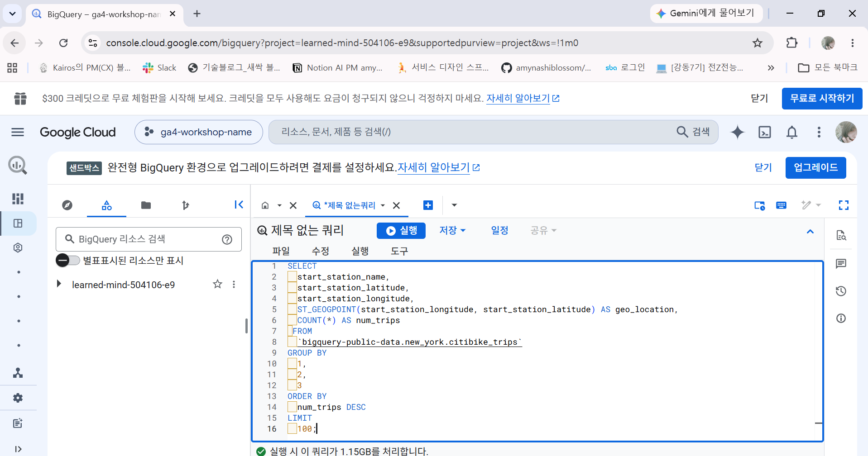Toggle full screen editor mode
Image resolution: width=868 pixels, height=456 pixels.
[844, 205]
